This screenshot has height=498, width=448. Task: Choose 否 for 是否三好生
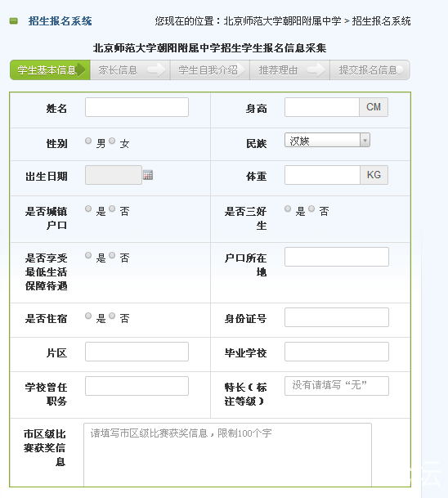311,209
